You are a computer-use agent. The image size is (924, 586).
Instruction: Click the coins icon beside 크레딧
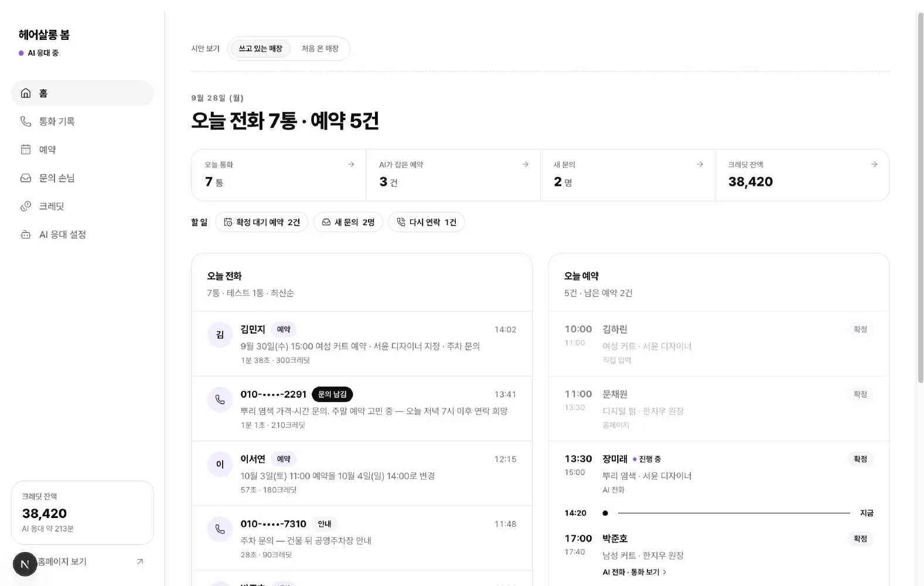pos(26,206)
